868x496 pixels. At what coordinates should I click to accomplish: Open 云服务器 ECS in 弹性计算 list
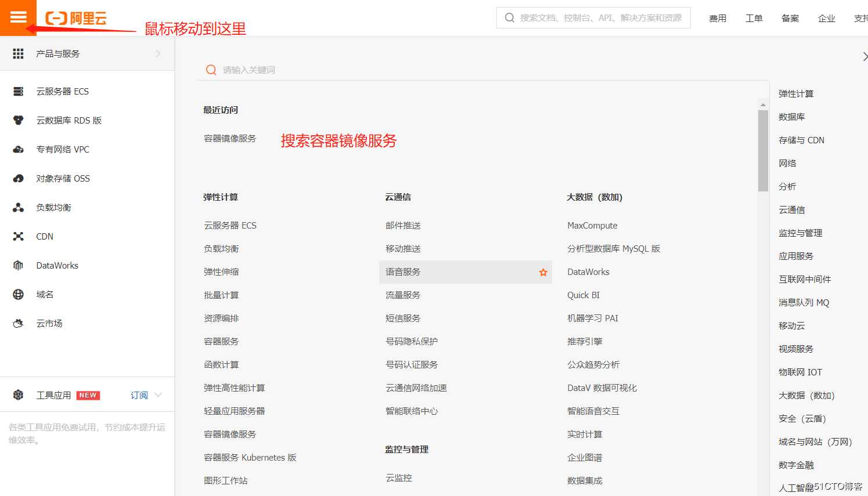pyautogui.click(x=230, y=225)
